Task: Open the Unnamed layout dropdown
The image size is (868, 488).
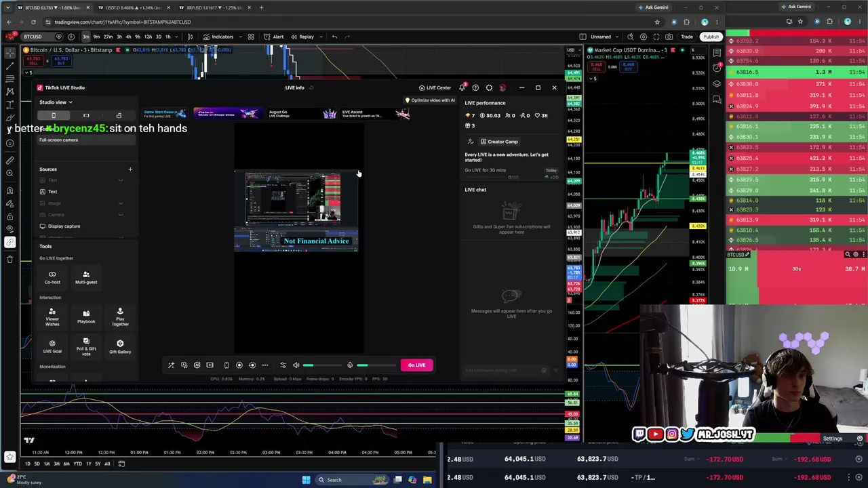Action: point(601,37)
